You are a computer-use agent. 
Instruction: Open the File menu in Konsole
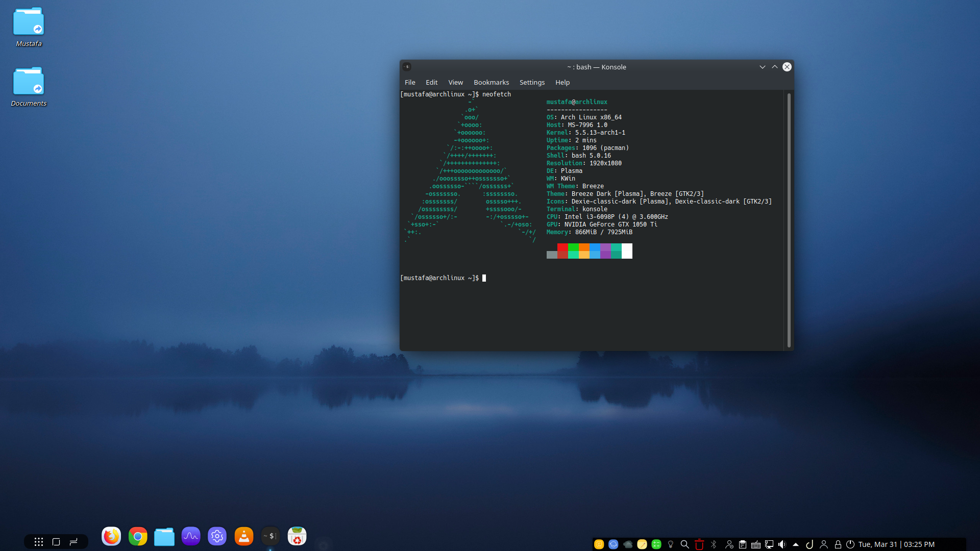pos(410,82)
